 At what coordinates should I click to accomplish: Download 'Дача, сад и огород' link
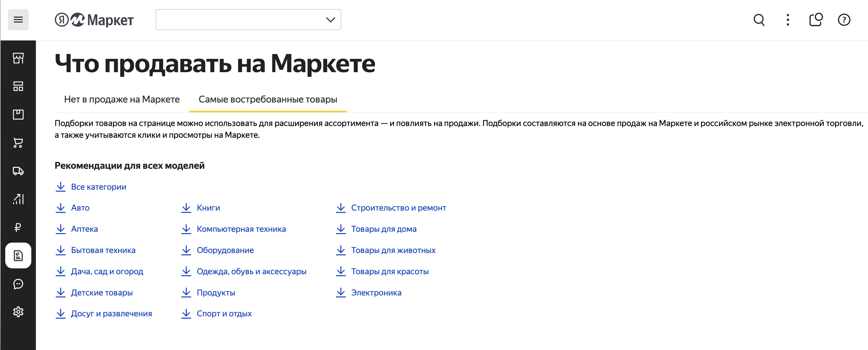click(x=99, y=271)
